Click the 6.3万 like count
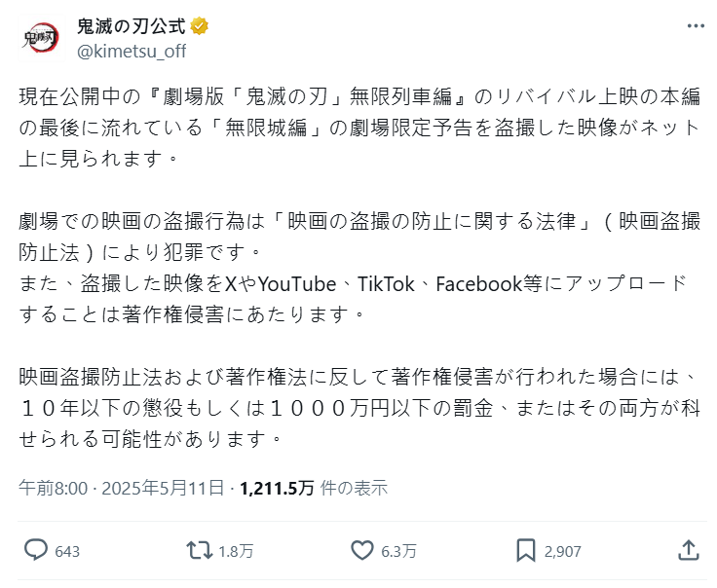Image resolution: width=717 pixels, height=588 pixels. tap(398, 551)
